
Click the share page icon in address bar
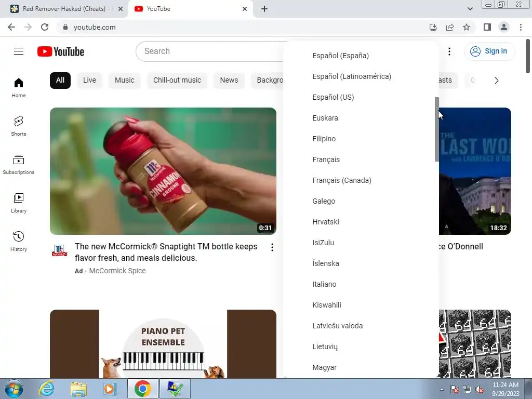coord(450,27)
